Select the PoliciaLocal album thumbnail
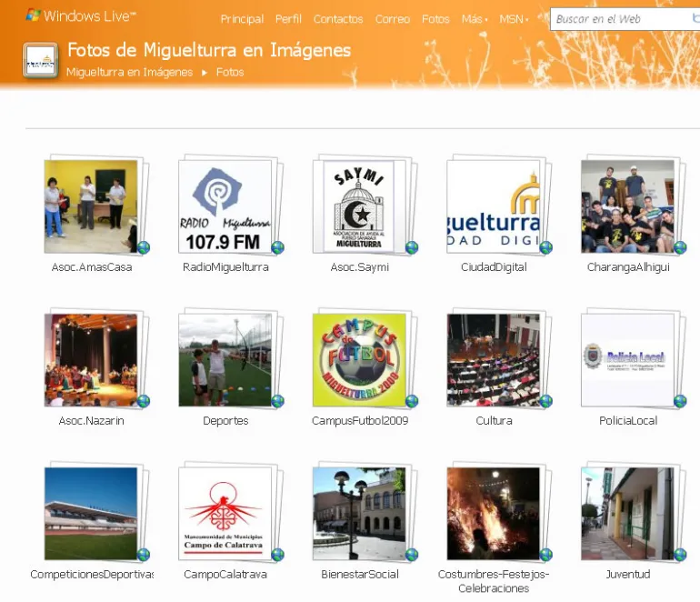The width and height of the screenshot is (700, 602). 627,360
